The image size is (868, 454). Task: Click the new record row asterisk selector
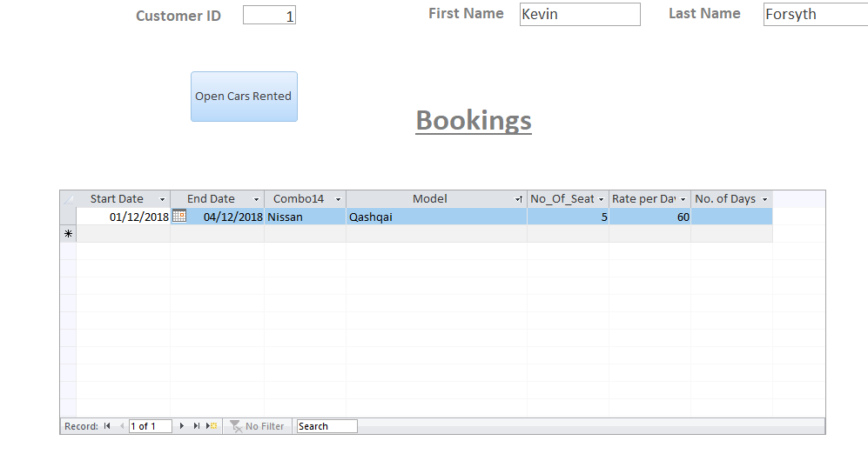point(68,234)
